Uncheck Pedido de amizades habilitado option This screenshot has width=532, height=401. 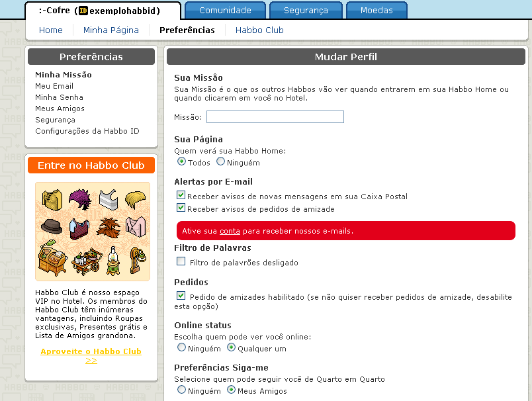181,296
